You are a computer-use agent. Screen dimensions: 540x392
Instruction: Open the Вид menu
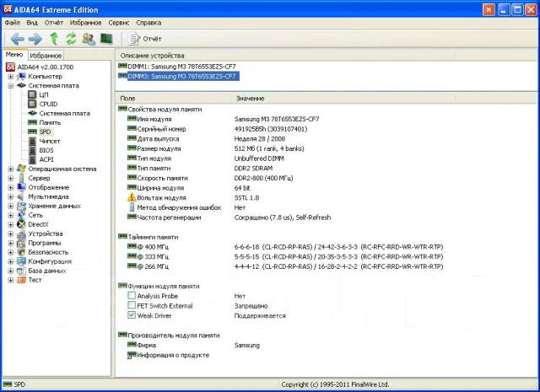click(32, 23)
